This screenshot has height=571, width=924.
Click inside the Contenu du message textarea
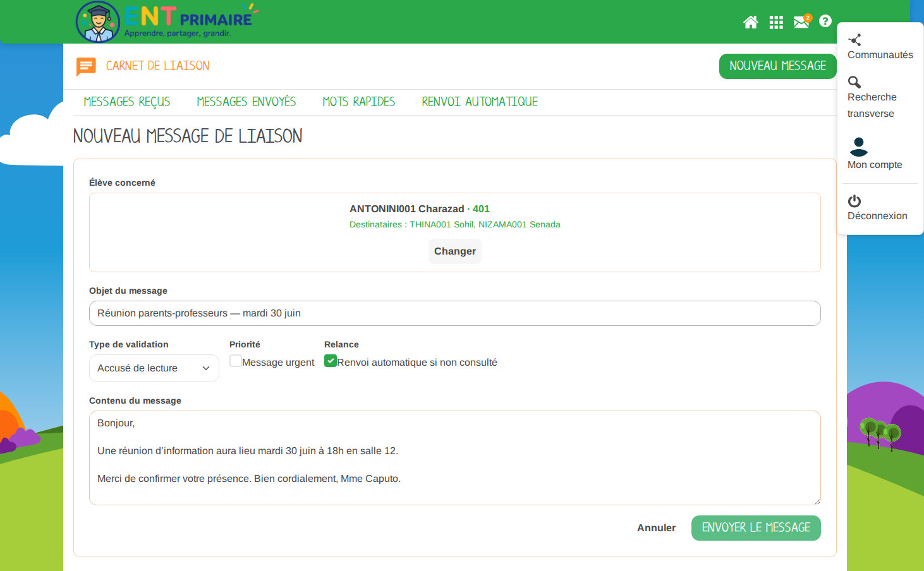click(x=455, y=458)
